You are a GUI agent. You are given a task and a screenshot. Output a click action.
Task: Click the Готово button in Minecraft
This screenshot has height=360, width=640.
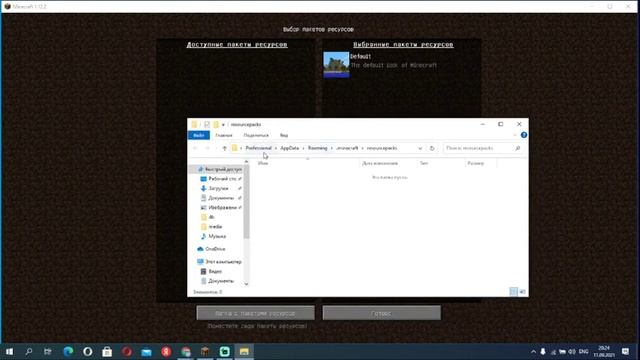point(382,313)
